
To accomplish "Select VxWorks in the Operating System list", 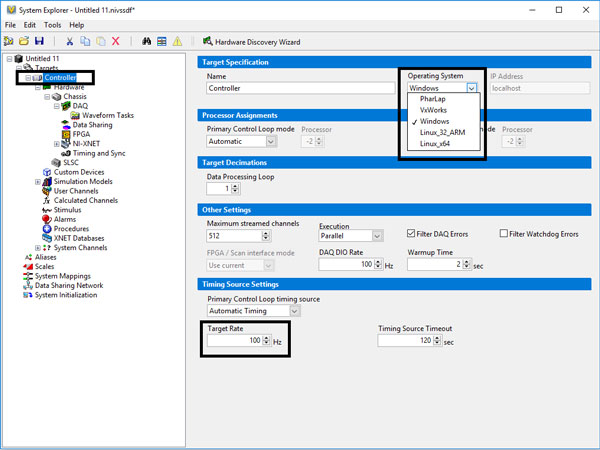I will (434, 110).
